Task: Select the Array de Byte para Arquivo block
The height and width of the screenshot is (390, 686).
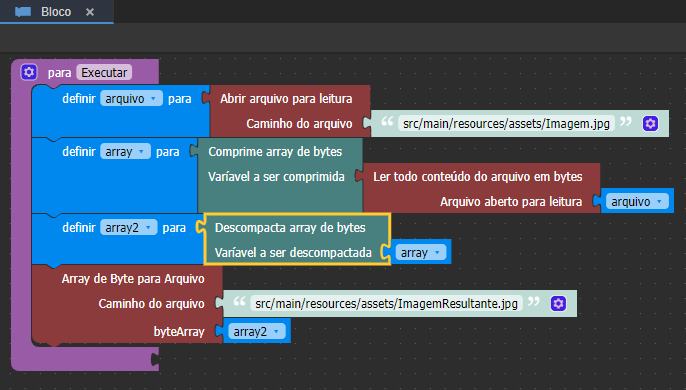Action: (x=133, y=279)
